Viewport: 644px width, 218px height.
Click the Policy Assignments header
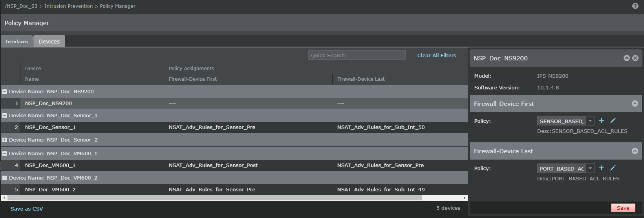191,68
